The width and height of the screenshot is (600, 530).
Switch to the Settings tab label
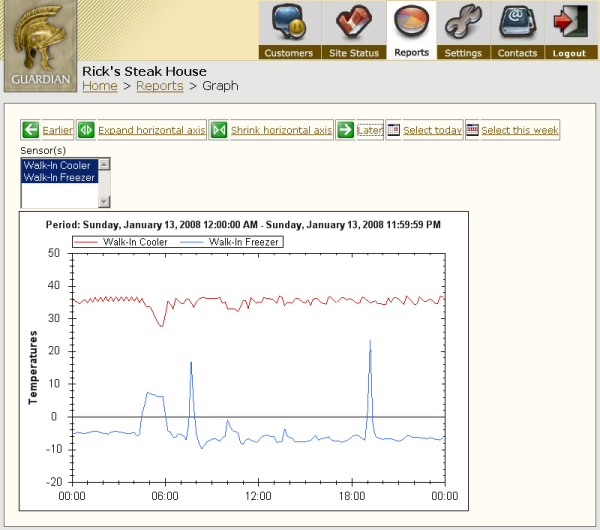(x=463, y=53)
